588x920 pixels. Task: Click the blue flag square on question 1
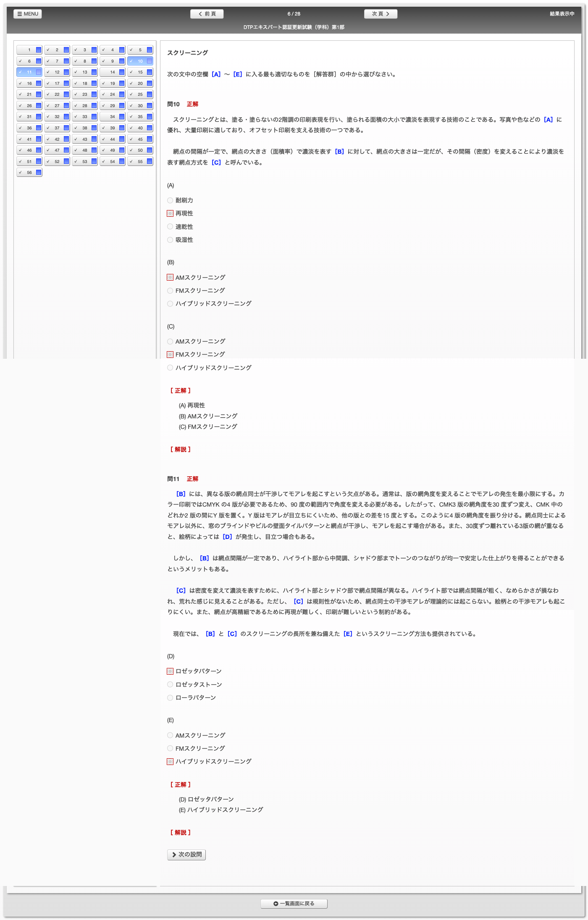click(39, 50)
